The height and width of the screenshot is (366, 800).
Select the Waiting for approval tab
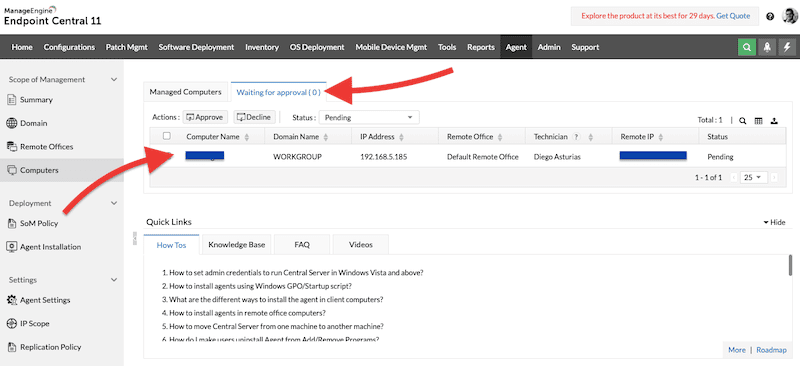[x=279, y=92]
